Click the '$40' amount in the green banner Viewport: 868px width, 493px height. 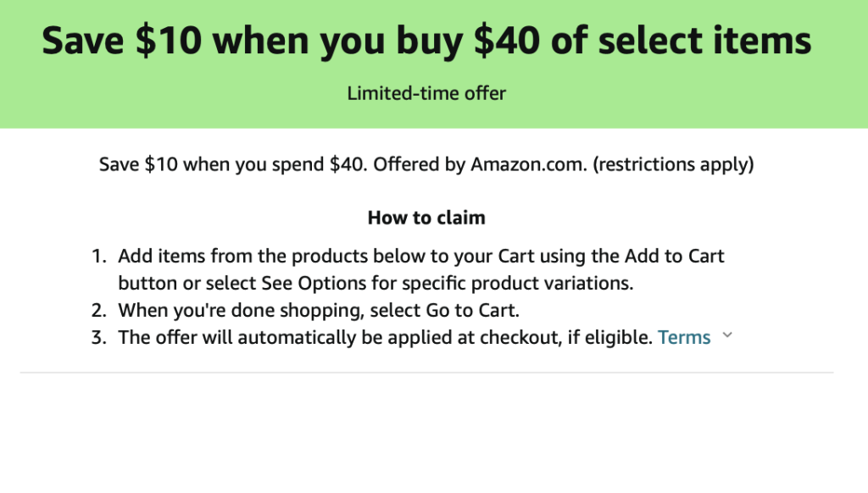[507, 41]
